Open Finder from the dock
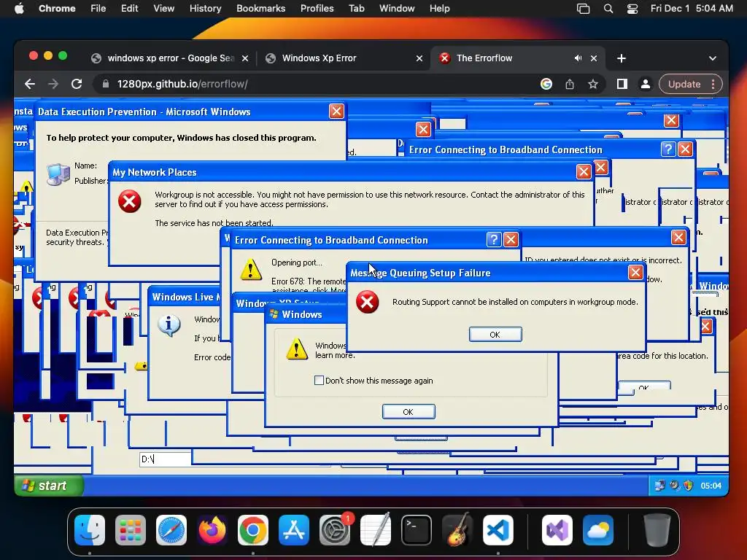 coord(90,530)
